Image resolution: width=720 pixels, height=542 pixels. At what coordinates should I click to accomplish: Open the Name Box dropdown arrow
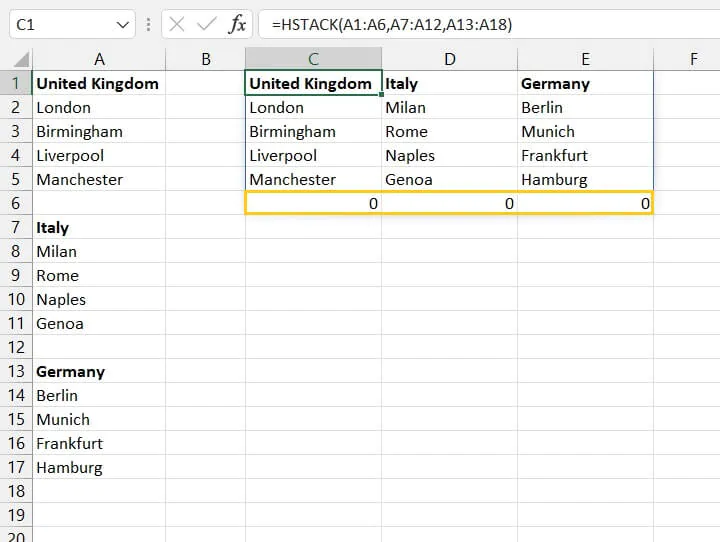tap(123, 24)
